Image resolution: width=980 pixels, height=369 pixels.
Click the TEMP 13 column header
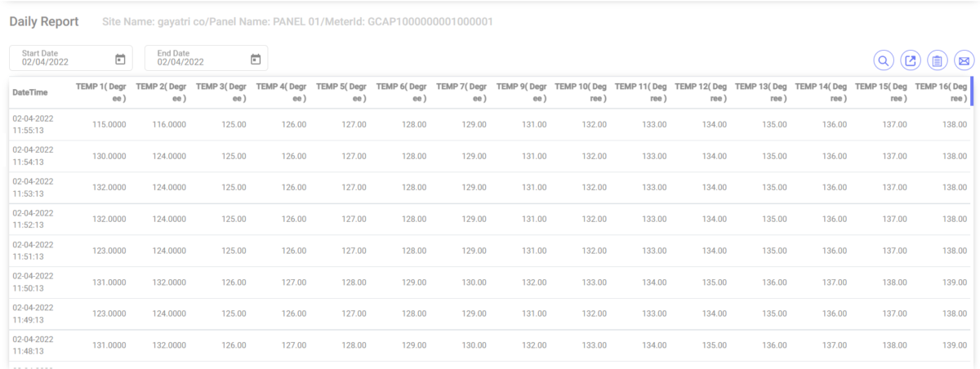coord(762,92)
